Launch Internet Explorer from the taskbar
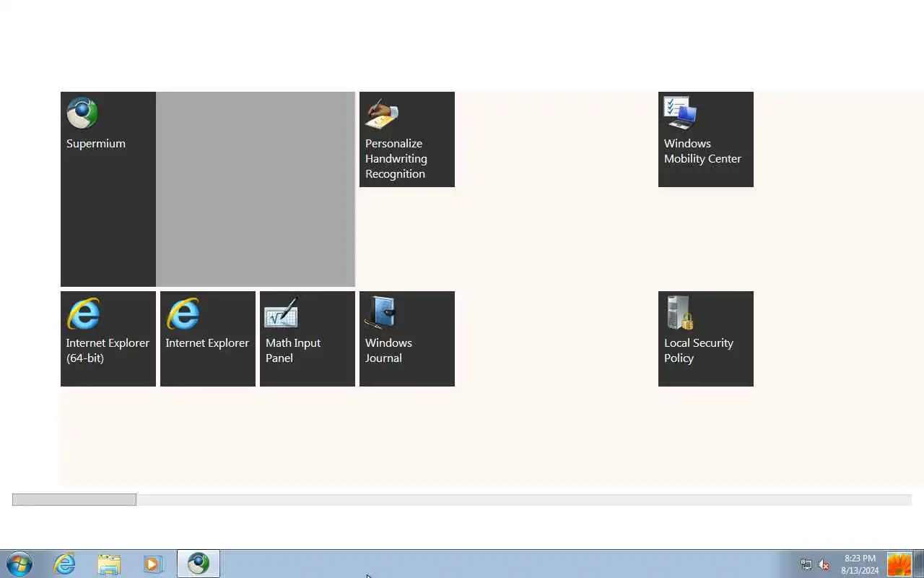This screenshot has height=578, width=924. [65, 564]
